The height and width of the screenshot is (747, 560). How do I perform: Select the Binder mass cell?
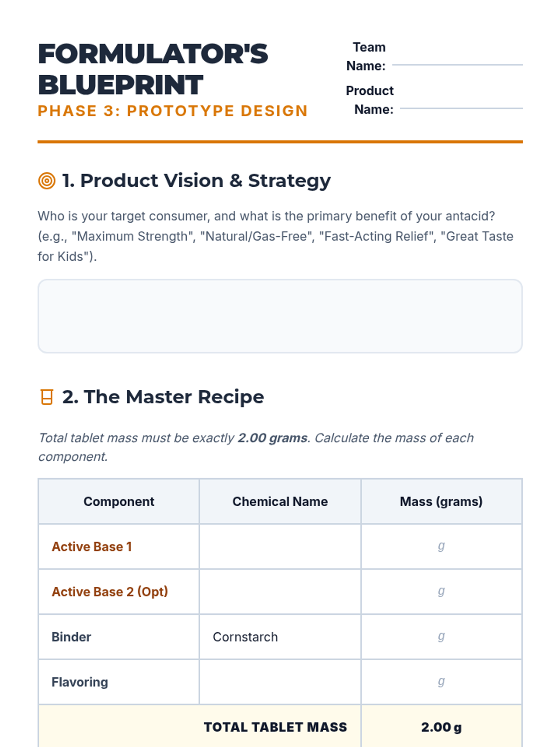[441, 637]
